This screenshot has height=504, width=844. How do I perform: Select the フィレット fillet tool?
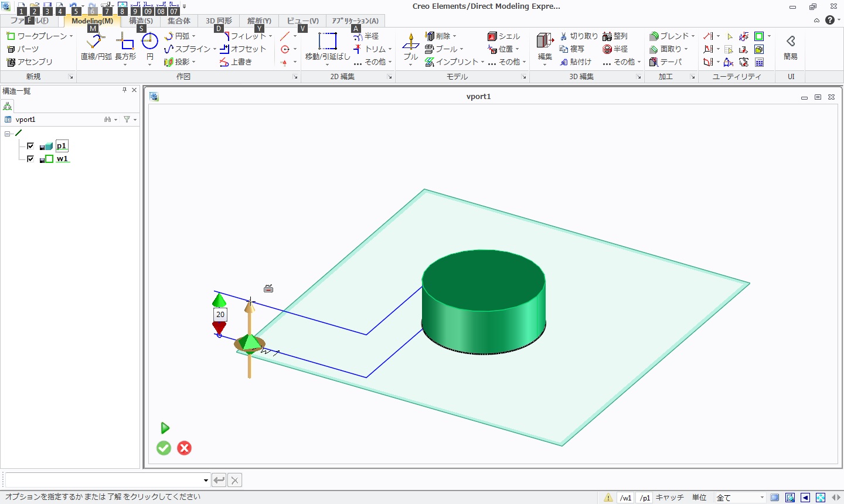[x=244, y=36]
